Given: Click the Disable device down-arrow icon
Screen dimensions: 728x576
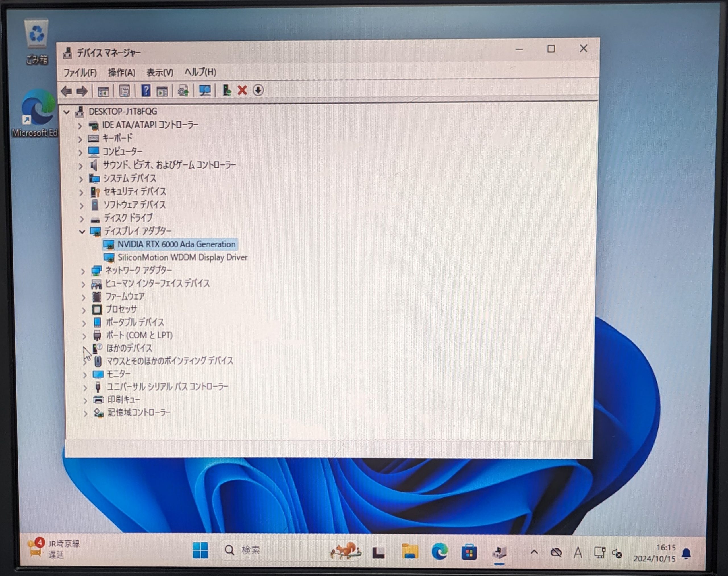Looking at the screenshot, I should pyautogui.click(x=258, y=90).
